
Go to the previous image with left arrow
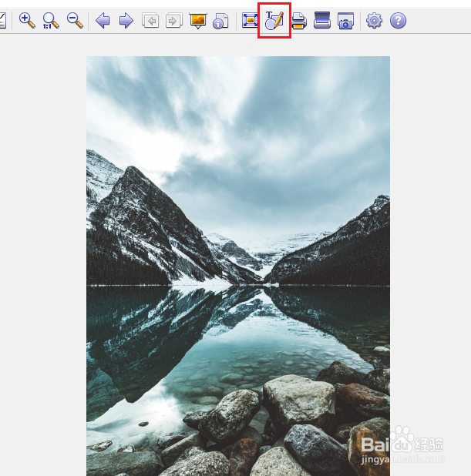[103, 21]
